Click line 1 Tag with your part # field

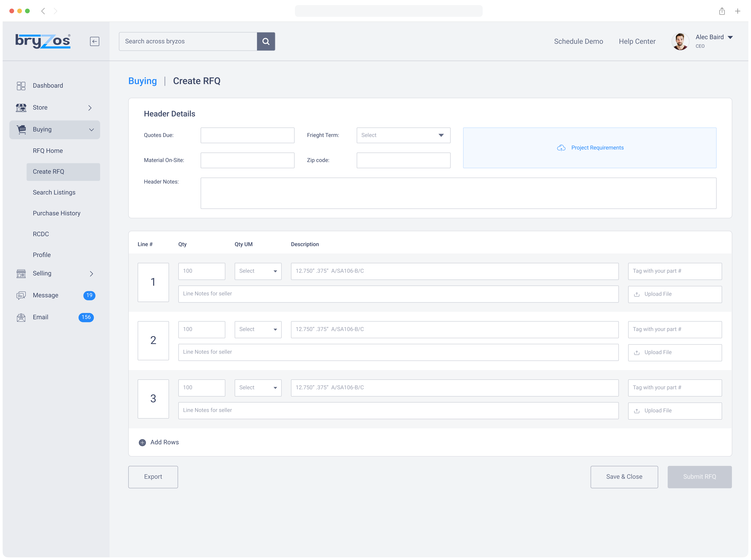675,271
